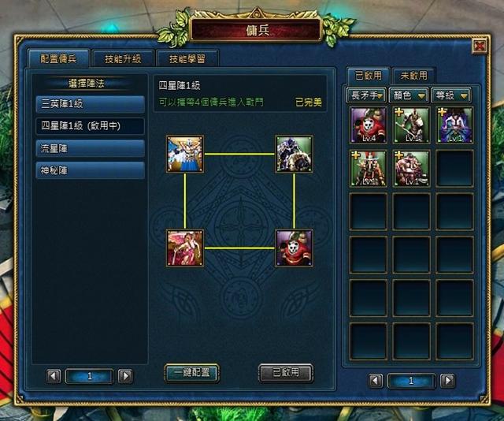Show the 未啟用 mercenaries tab
The width and height of the screenshot is (504, 421).
(x=414, y=76)
